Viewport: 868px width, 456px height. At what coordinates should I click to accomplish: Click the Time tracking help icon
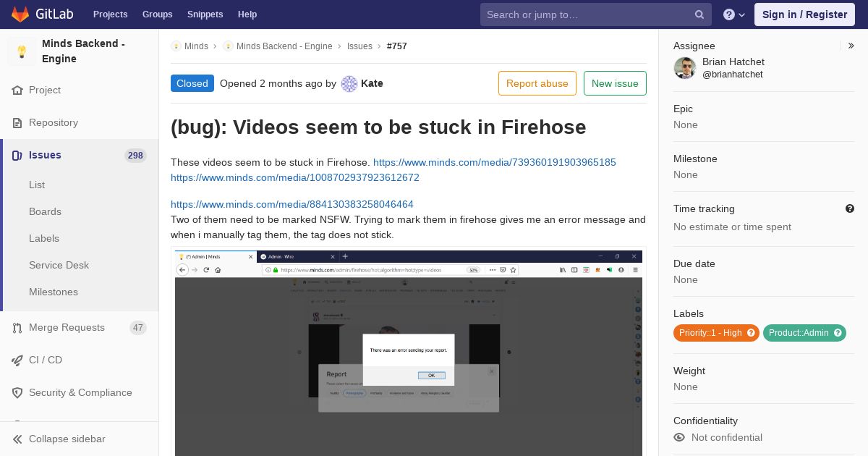(x=850, y=208)
